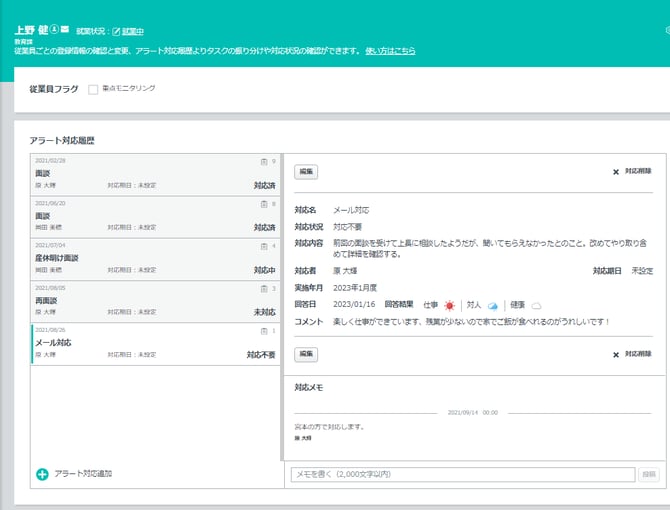This screenshot has width=670, height=510.
Task: Click the 2023/01/16 response date value
Action: [354, 305]
